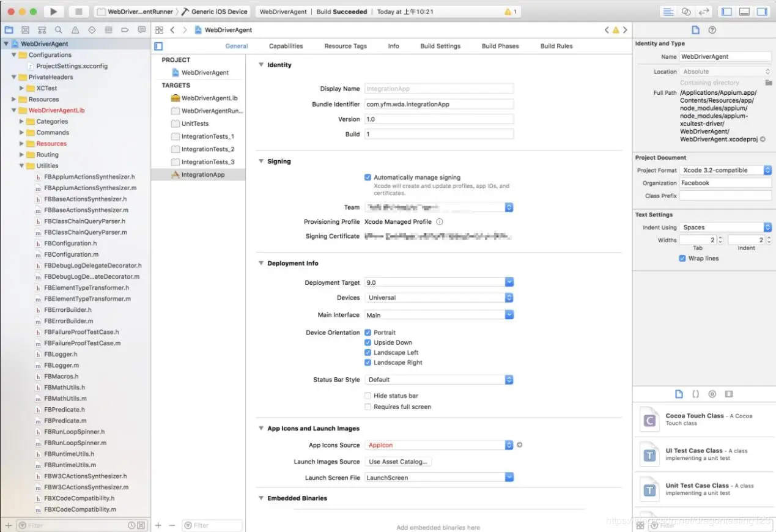Go back in the jump bar
This screenshot has width=776, height=532.
(172, 30)
